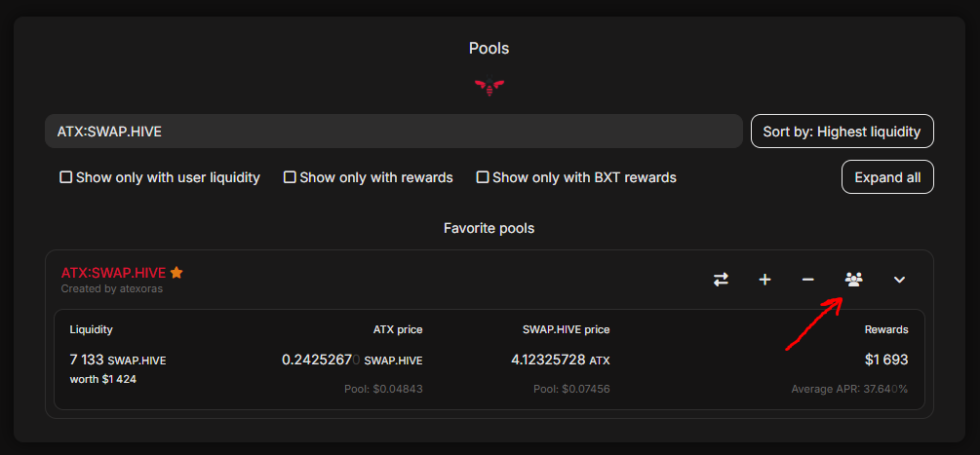The height and width of the screenshot is (455, 980).
Task: Click Created by atexoras text
Action: point(112,289)
